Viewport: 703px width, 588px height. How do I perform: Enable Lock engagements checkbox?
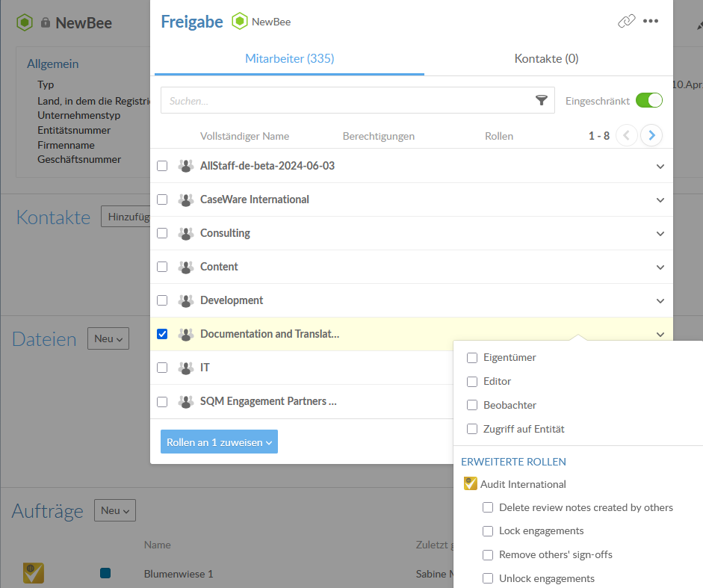pos(488,531)
